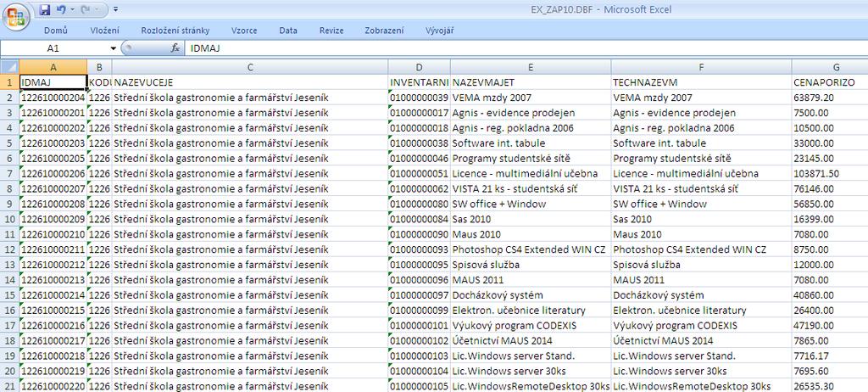The height and width of the screenshot is (392, 868).
Task: Click the Name Box showing A1
Action: click(x=54, y=48)
